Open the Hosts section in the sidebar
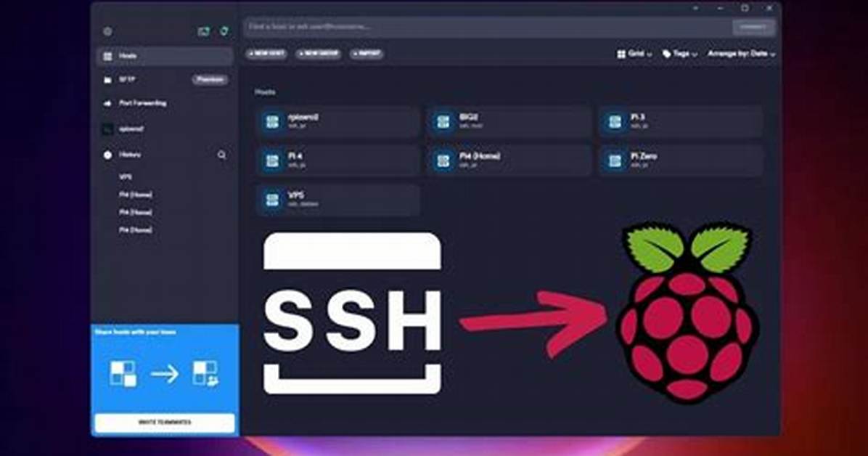This screenshot has height=456, width=868. point(165,56)
